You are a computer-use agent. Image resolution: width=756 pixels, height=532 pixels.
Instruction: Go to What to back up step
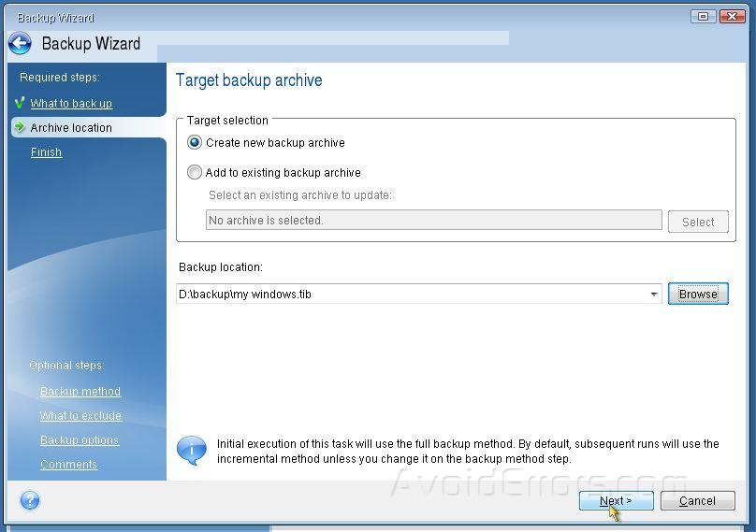pyautogui.click(x=71, y=104)
